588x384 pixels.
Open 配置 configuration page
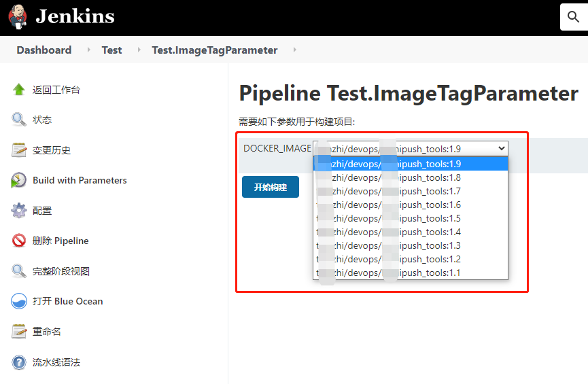point(42,211)
